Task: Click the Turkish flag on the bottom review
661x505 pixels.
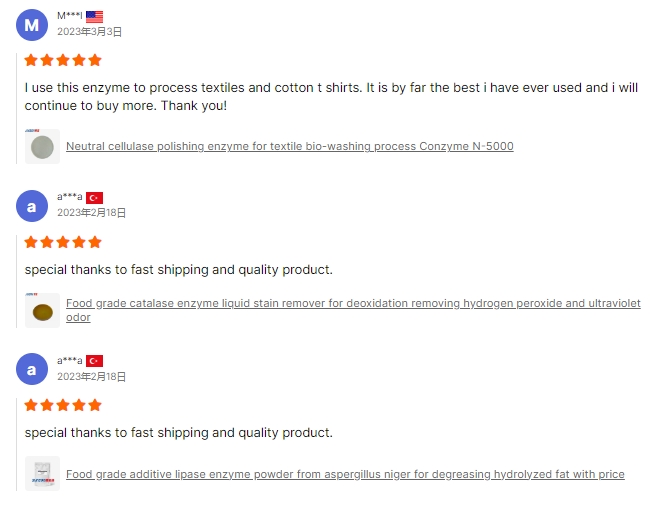Action: pos(94,361)
